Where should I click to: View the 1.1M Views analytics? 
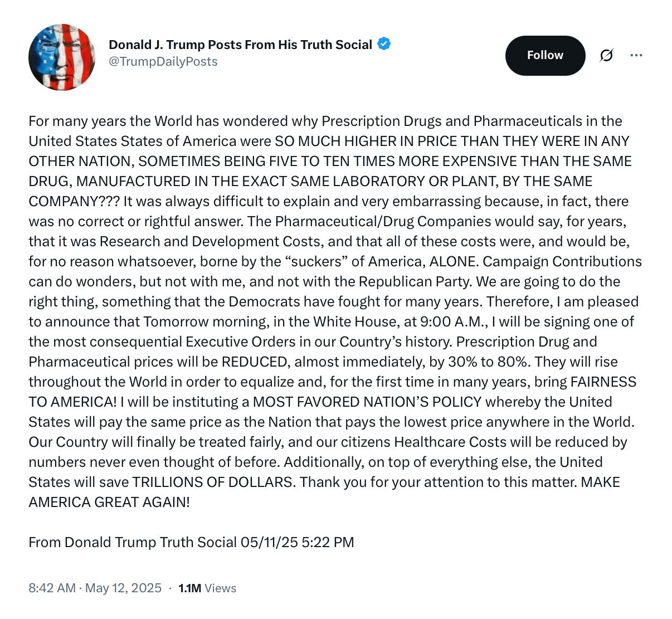[207, 588]
